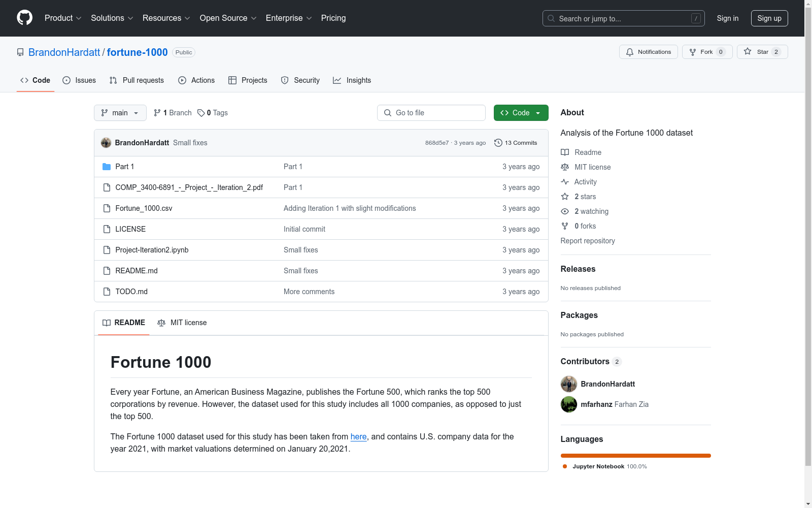Switch to the Issues tab

[79, 80]
